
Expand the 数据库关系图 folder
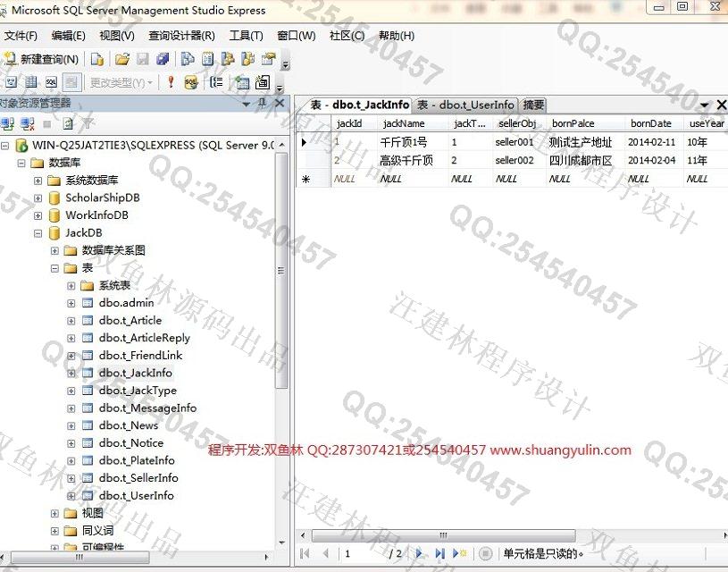click(x=54, y=251)
